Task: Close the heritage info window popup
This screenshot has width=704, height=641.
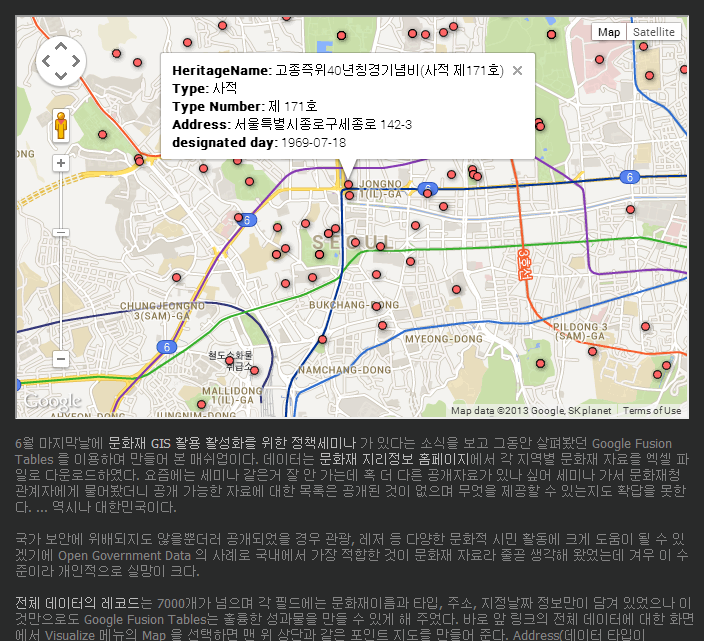Action: 517,71
